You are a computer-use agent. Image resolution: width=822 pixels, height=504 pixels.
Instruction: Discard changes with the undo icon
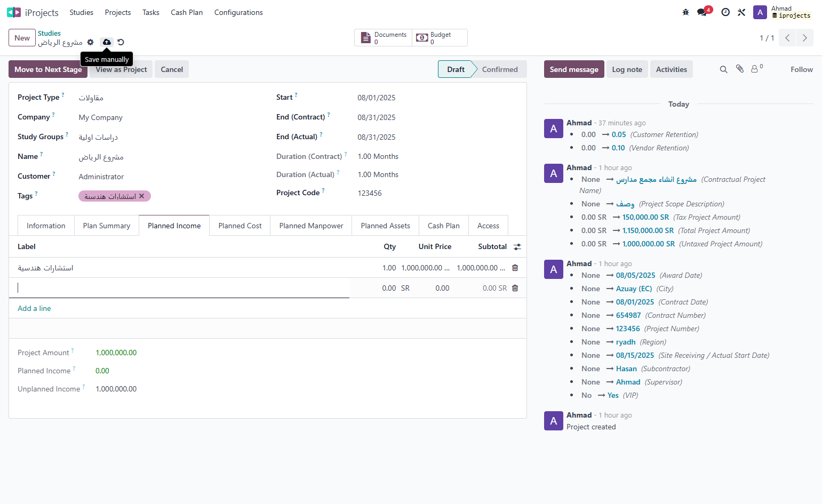coord(121,42)
